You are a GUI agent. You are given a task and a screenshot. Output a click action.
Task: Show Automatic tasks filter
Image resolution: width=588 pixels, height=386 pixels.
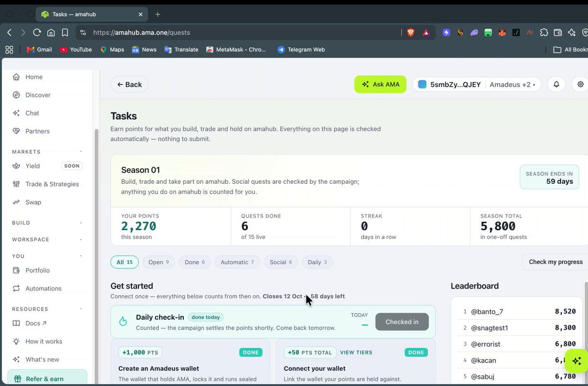click(x=237, y=262)
